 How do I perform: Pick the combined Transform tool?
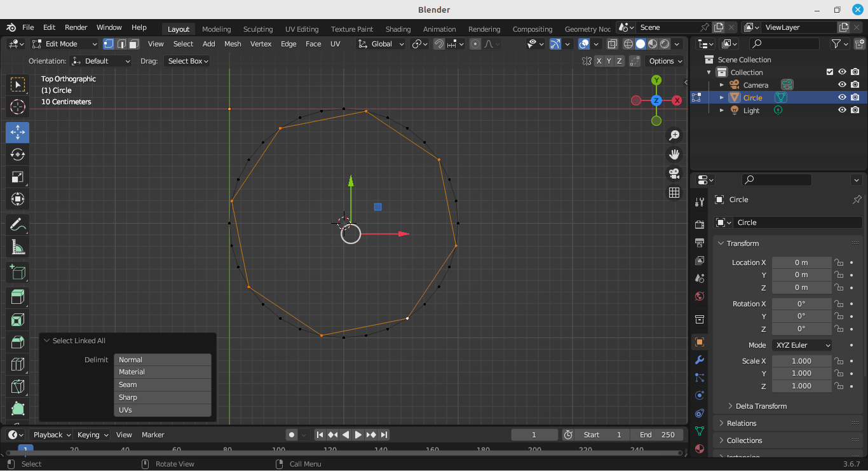pos(18,199)
